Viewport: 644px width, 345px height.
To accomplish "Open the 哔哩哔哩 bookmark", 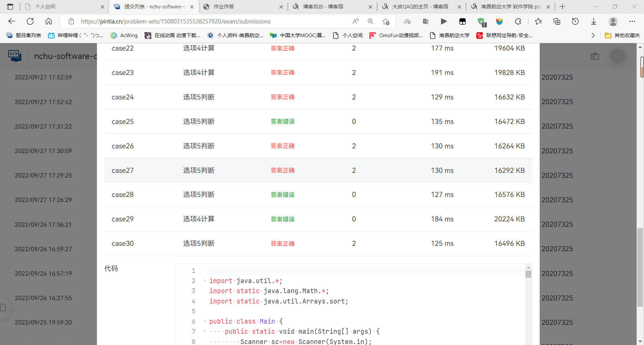I will (75, 35).
